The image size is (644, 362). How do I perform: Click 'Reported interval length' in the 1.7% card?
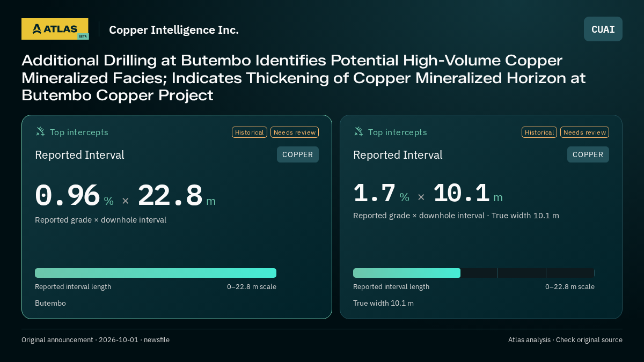(x=391, y=286)
